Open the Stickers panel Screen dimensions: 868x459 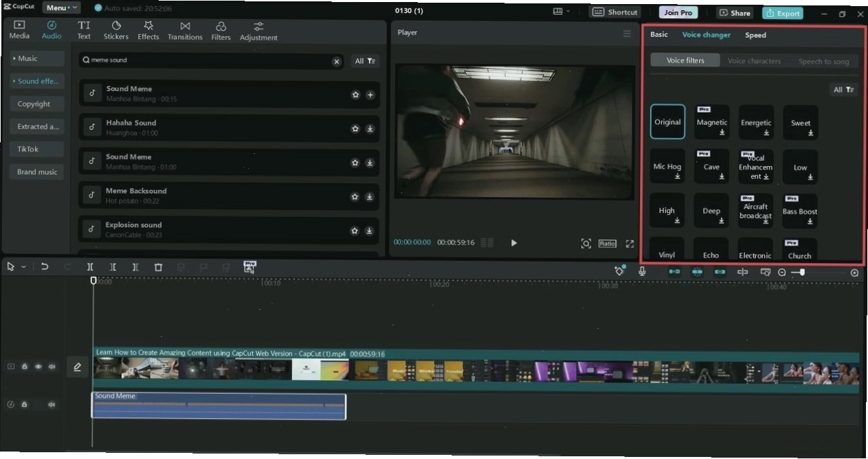(116, 31)
